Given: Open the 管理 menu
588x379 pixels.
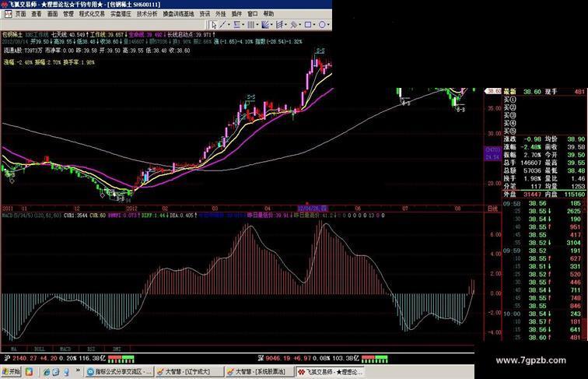Looking at the screenshot, I should (68, 14).
